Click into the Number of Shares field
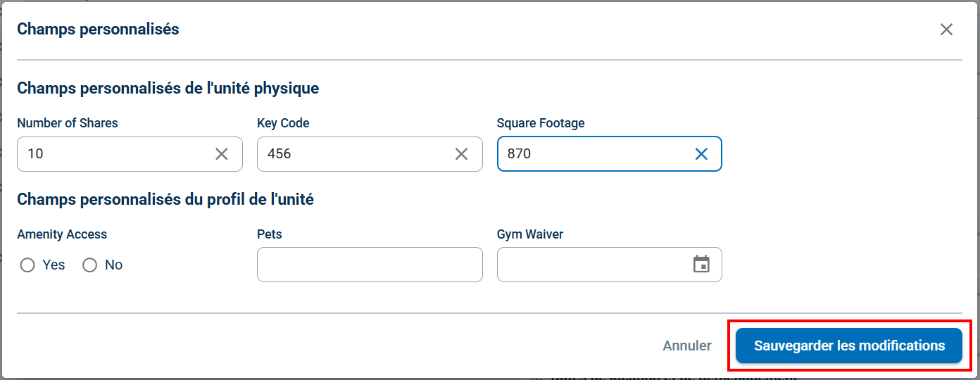 113,154
